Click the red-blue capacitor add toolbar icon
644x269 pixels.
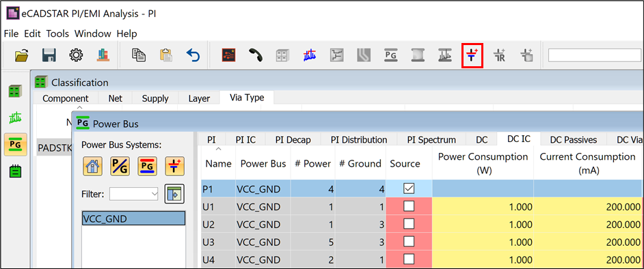click(x=472, y=55)
